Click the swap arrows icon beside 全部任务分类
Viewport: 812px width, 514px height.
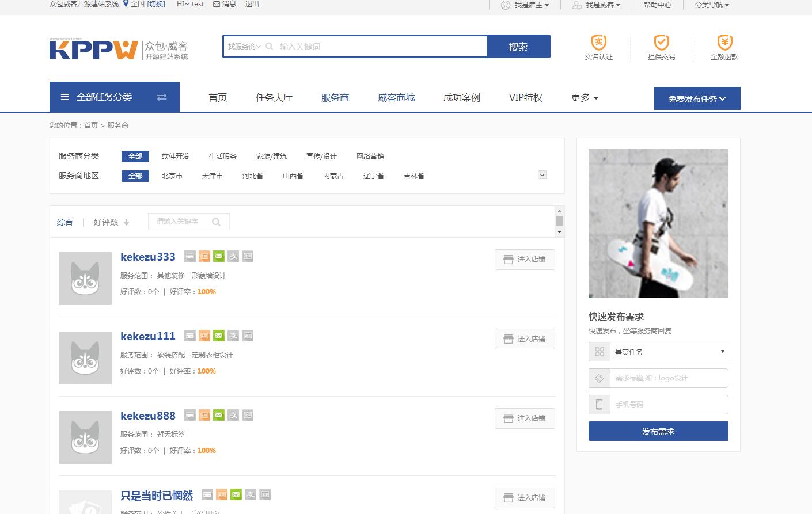162,97
